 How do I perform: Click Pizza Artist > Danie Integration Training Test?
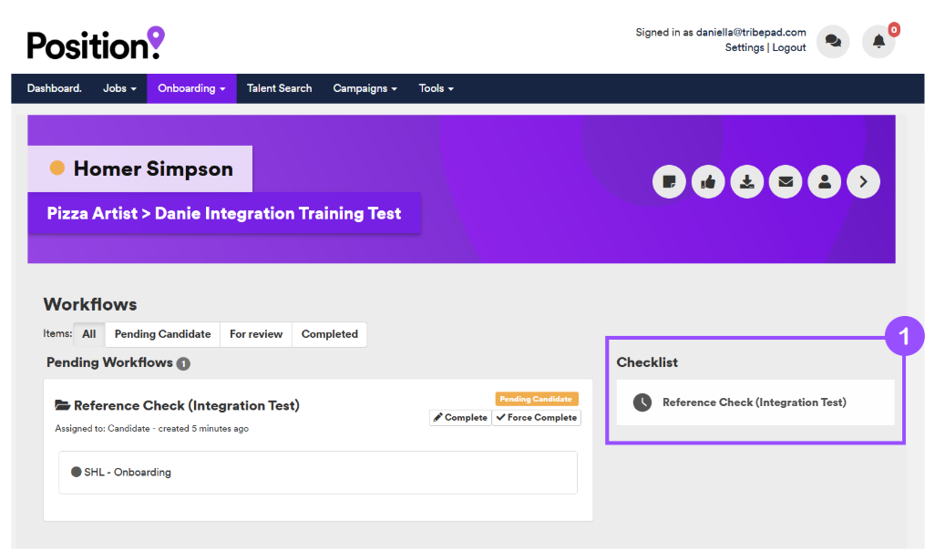point(224,213)
